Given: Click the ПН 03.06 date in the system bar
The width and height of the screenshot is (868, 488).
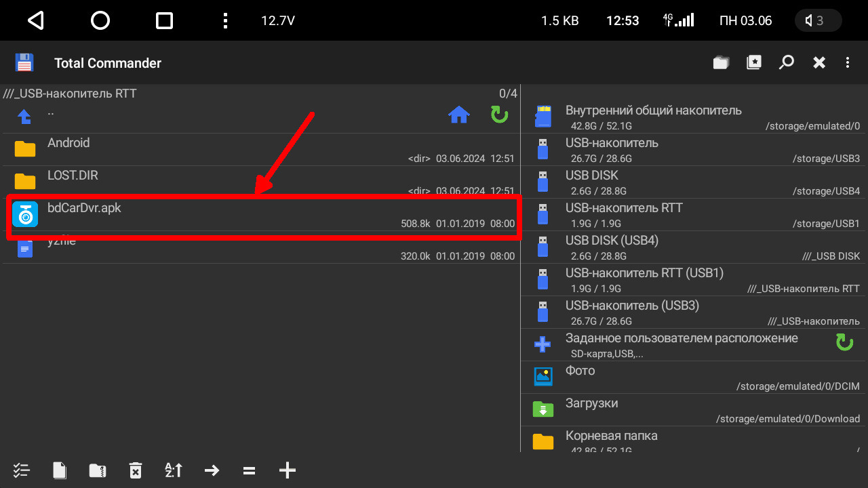Looking at the screenshot, I should (746, 21).
